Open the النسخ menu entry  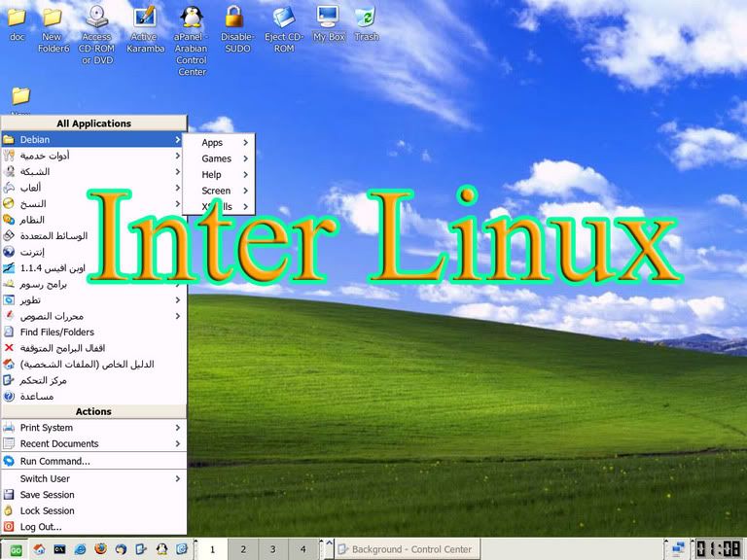(x=93, y=204)
